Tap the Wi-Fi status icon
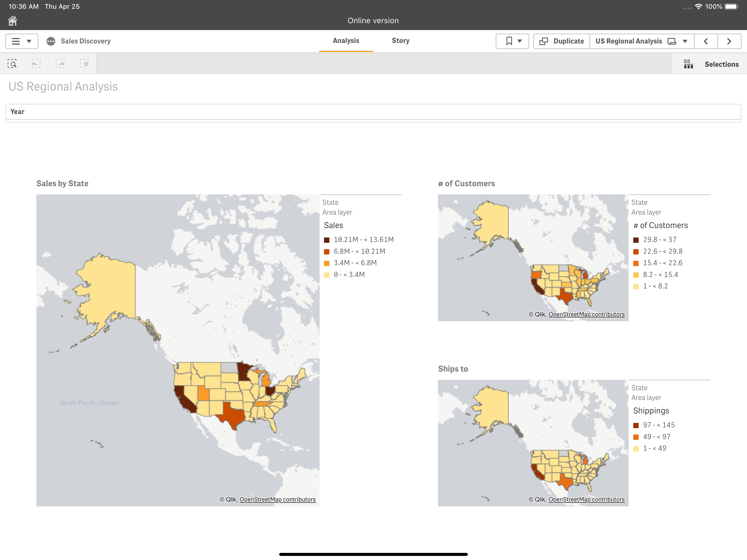 click(698, 6)
